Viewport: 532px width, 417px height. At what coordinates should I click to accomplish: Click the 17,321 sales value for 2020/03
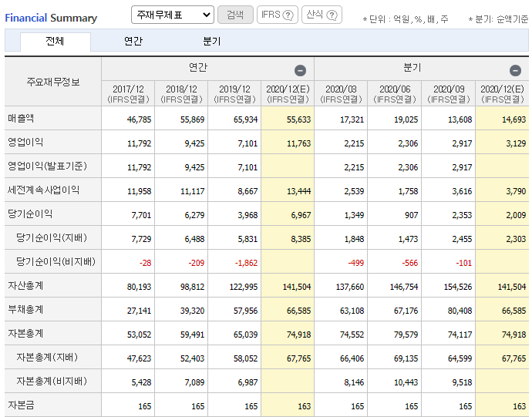(352, 119)
